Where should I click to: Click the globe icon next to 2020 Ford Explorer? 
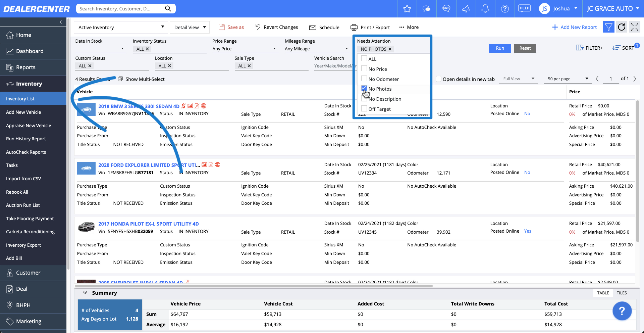pos(217,165)
